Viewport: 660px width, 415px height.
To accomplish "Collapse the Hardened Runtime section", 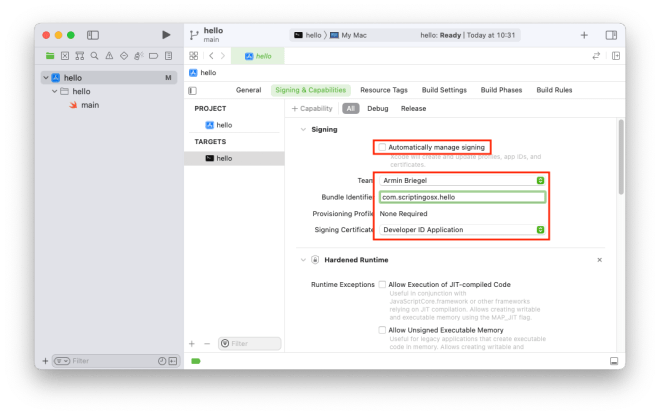I will coord(303,260).
